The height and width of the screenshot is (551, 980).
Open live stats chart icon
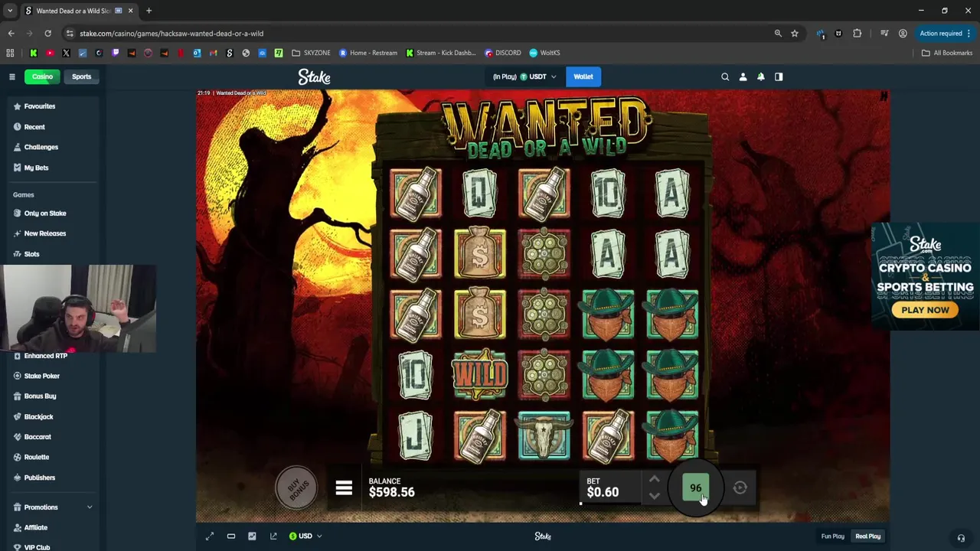[252, 536]
